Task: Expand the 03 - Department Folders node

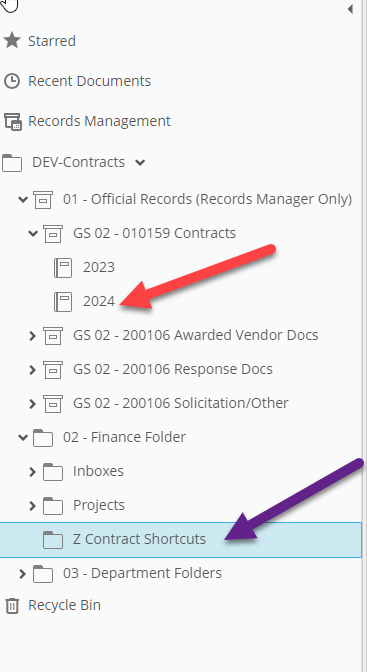Action: [22, 573]
